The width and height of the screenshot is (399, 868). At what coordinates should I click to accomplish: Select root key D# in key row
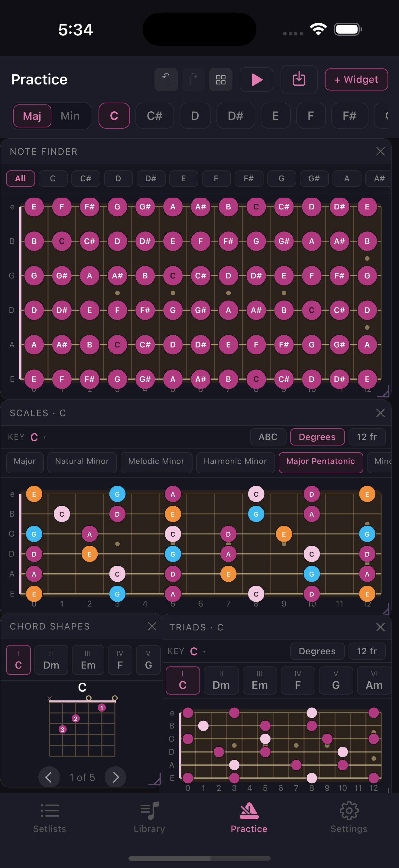(235, 116)
